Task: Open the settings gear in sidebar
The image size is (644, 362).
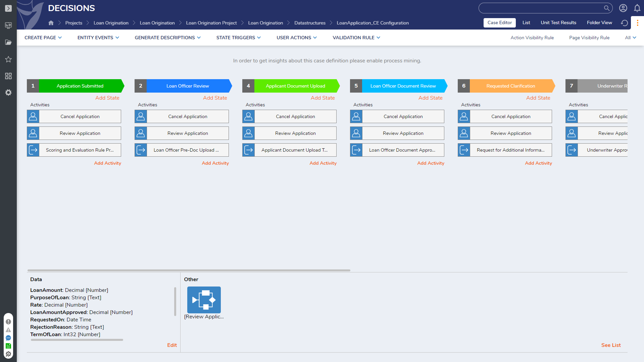Action: point(8,92)
